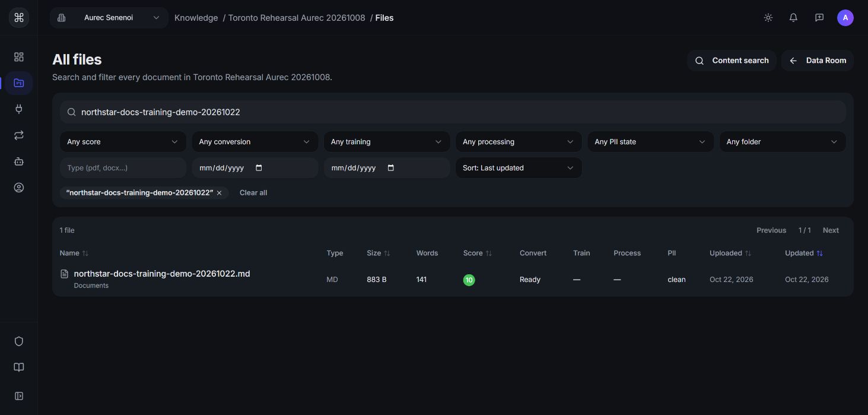Sort the table by Score column
868x415 pixels.
(478, 253)
